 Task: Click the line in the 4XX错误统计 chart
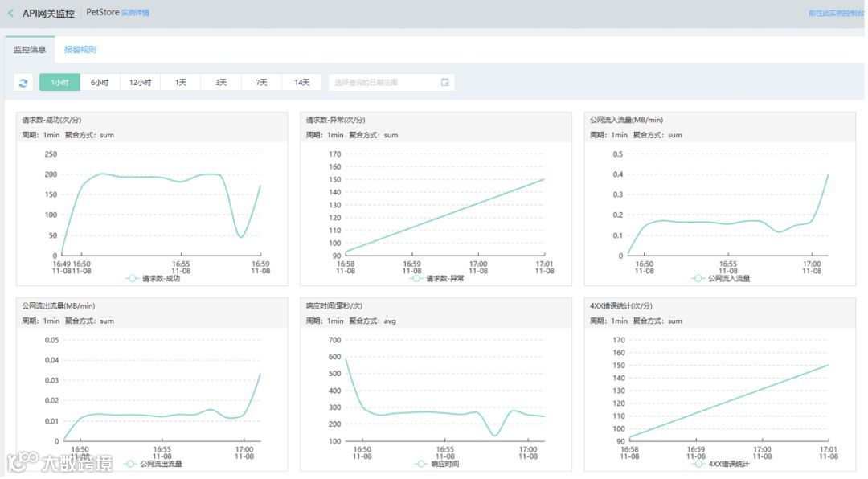(x=729, y=402)
